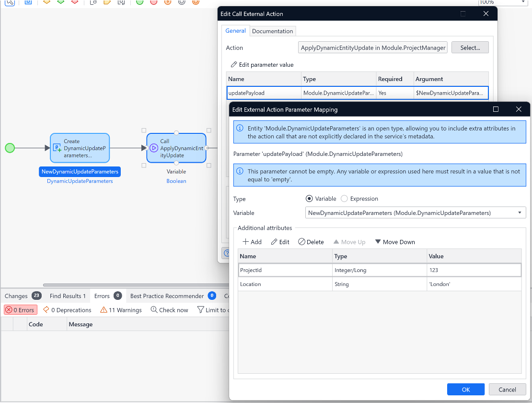Viewport: 532px width, 403px height.
Task: Open the NewDynamicUpdateParameters variable dropdown
Action: point(519,213)
